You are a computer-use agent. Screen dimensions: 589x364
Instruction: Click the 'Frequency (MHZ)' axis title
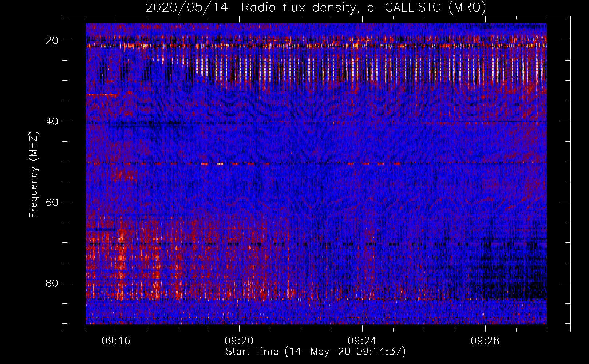click(33, 175)
